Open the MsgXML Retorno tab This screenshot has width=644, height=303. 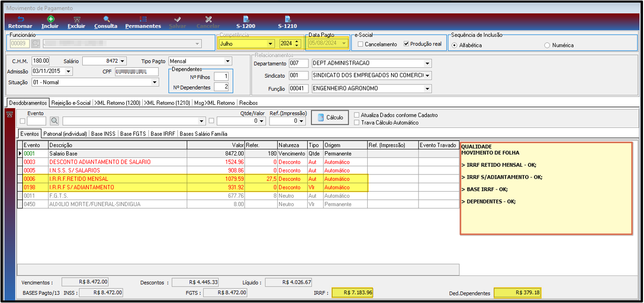[214, 103]
